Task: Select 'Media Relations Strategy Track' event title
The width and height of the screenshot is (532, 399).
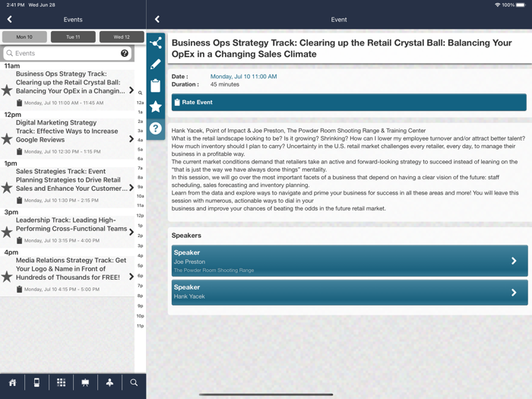Action: click(71, 269)
